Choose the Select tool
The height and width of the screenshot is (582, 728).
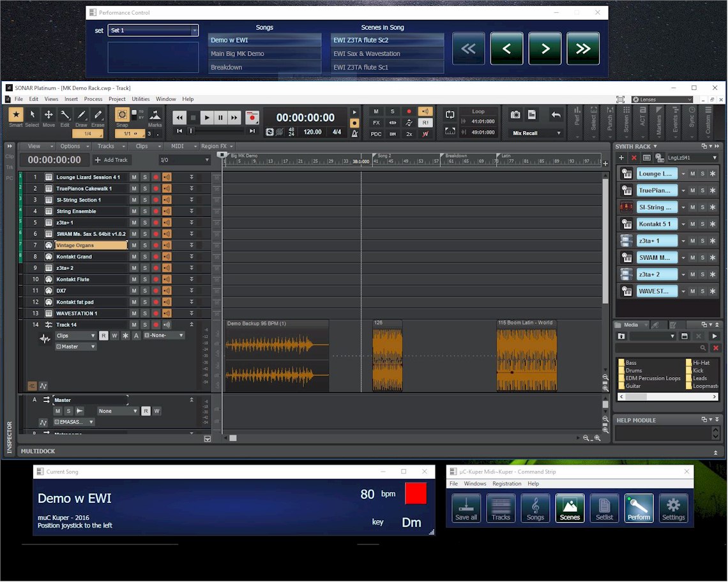(x=32, y=115)
